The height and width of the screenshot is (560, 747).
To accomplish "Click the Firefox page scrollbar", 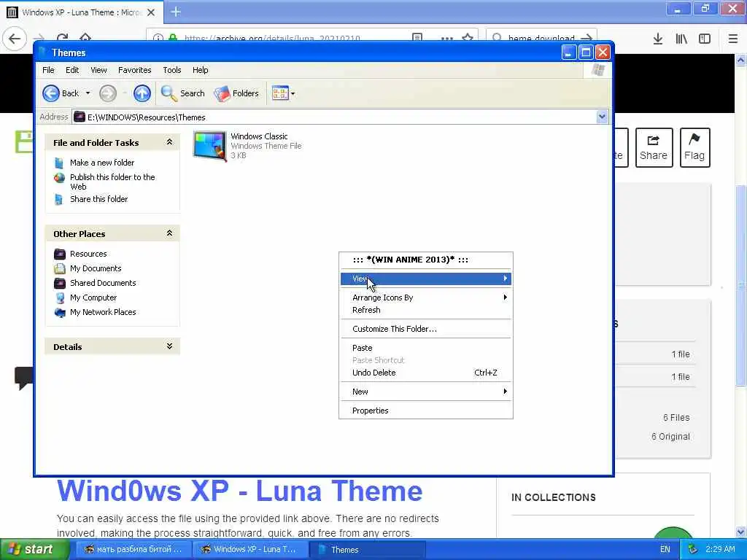I will (x=741, y=286).
